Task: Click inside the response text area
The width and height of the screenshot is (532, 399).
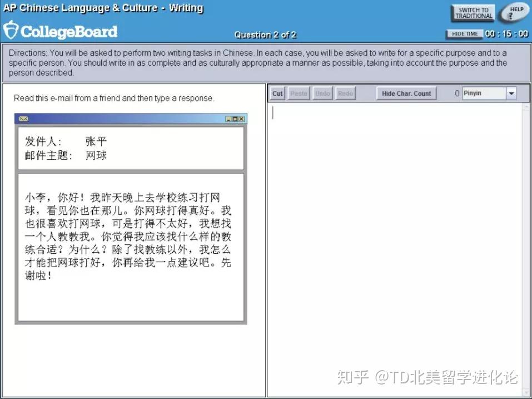Action: pos(395,250)
